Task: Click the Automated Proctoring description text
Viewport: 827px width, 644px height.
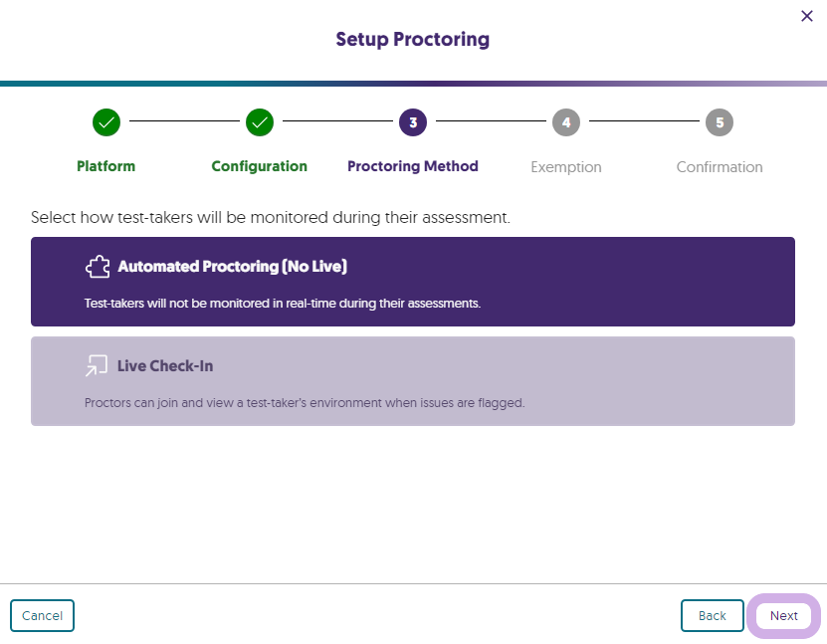Action: [283, 303]
